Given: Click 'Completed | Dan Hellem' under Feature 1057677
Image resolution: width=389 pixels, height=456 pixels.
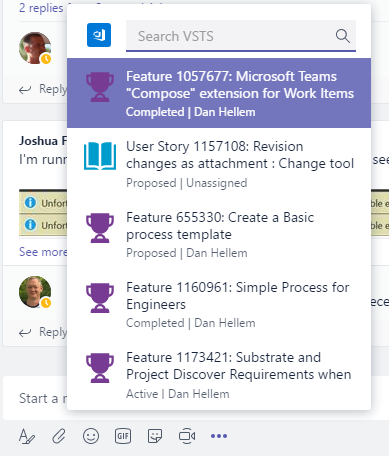Looking at the screenshot, I should (191, 112).
